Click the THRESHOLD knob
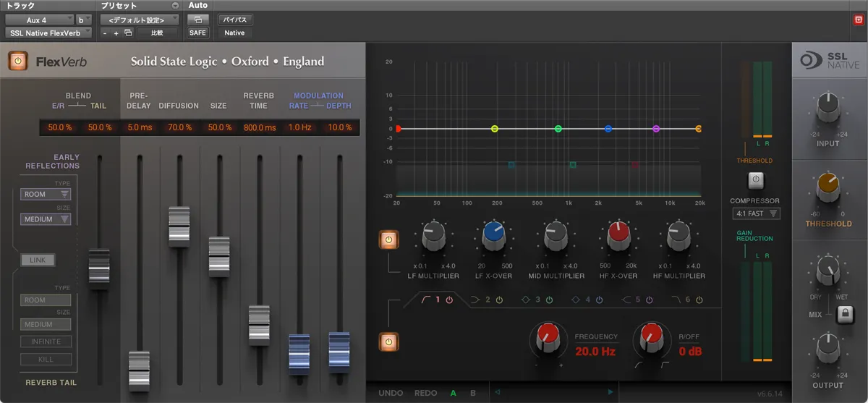 [827, 189]
